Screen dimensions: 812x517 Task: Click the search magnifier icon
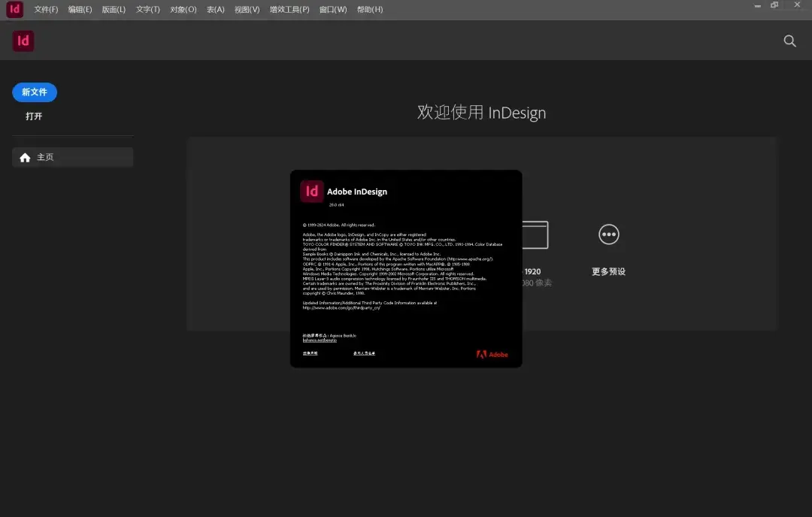[x=789, y=41]
